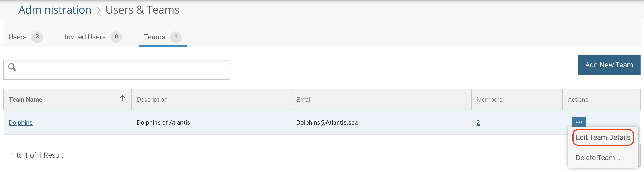
Task: Open the Dolphins team link
Action: pos(21,122)
